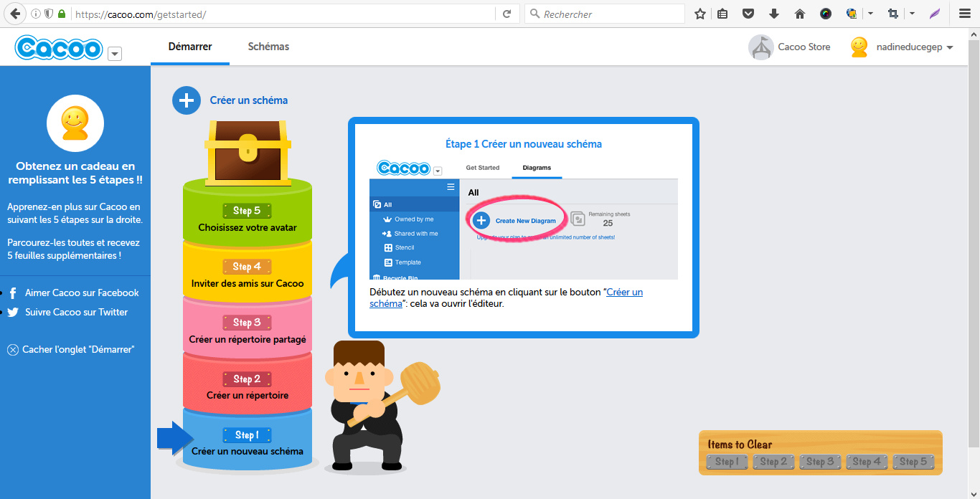Open the dropdown next to the Cacoo logo
Image resolution: width=980 pixels, height=499 pixels.
click(115, 53)
